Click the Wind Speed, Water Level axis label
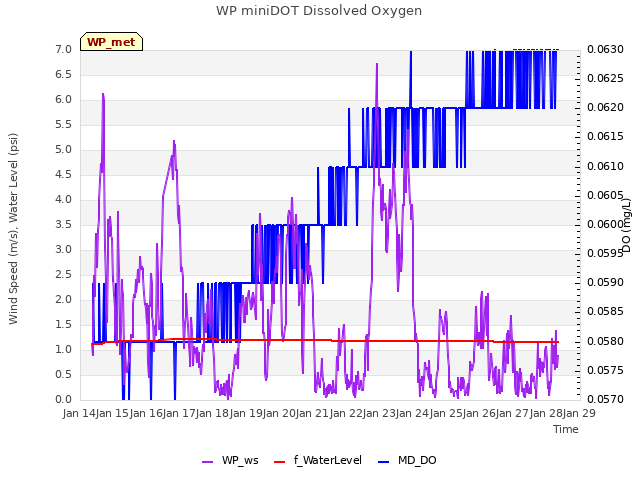This screenshot has width=640, height=480. click(13, 229)
